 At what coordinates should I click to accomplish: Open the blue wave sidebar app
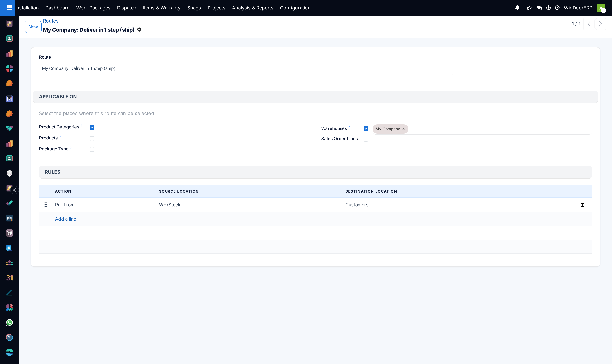pyautogui.click(x=9, y=353)
